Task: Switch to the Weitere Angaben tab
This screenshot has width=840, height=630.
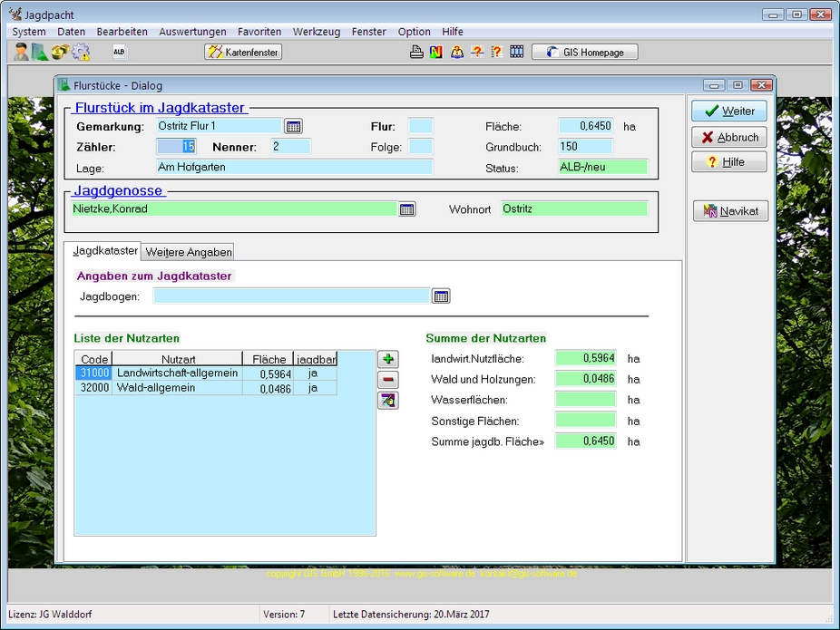Action: [x=189, y=252]
